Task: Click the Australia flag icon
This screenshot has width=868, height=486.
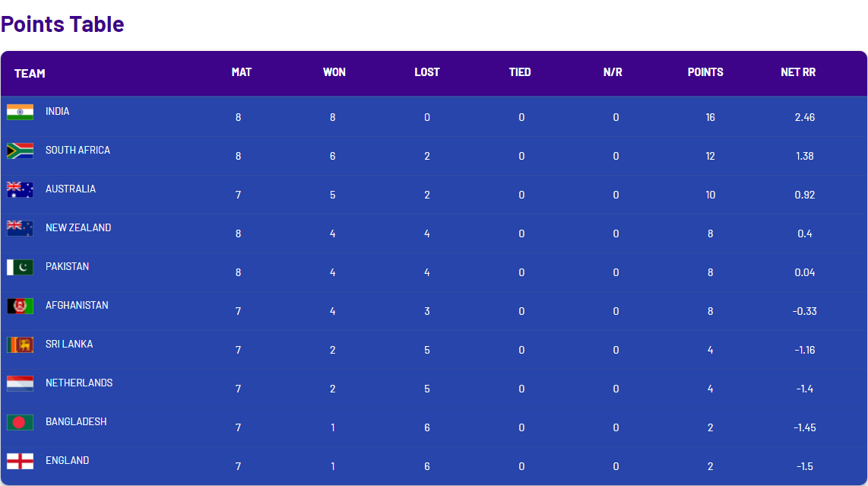Action: click(x=20, y=189)
